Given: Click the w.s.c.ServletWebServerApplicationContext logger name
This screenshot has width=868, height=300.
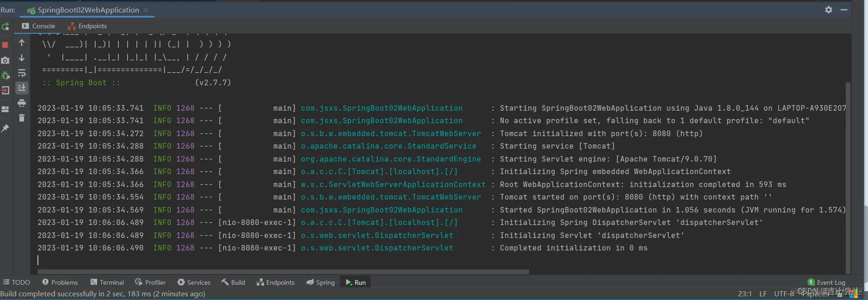Looking at the screenshot, I should click(393, 184).
